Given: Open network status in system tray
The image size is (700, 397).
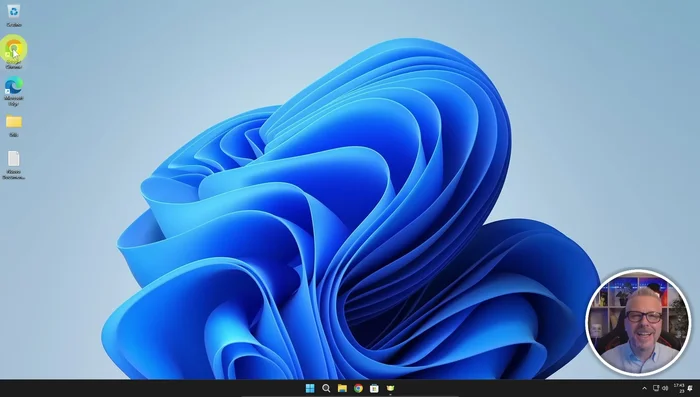Looking at the screenshot, I should pos(656,388).
